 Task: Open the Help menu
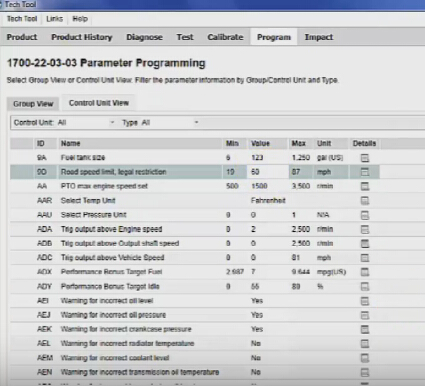80,19
